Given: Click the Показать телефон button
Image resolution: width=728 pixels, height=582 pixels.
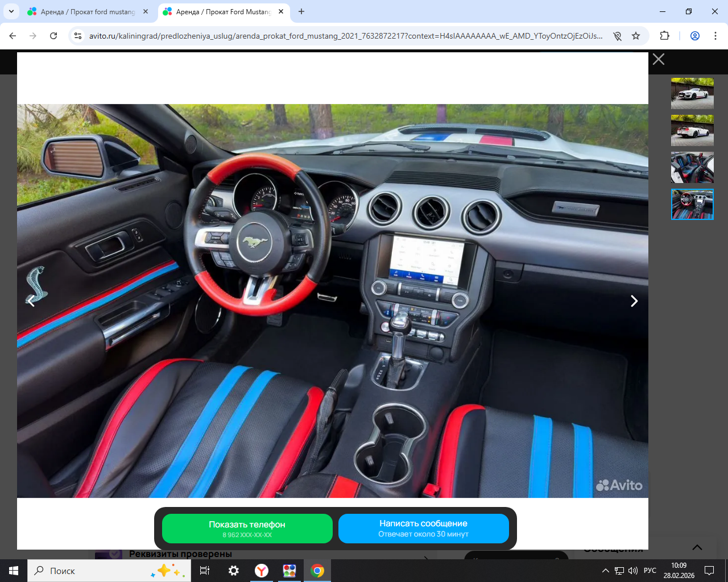Looking at the screenshot, I should click(247, 529).
